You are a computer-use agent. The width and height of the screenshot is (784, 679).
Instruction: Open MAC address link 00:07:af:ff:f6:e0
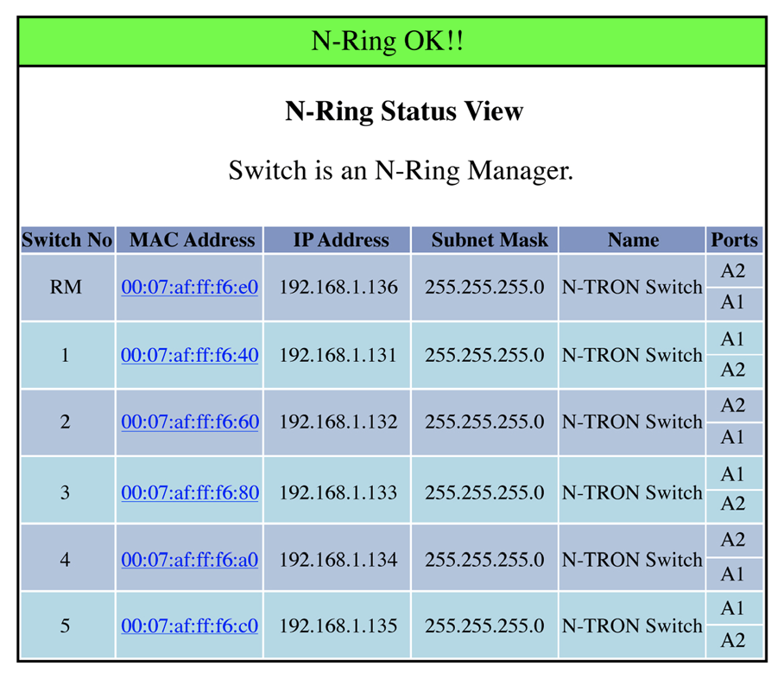tap(189, 287)
